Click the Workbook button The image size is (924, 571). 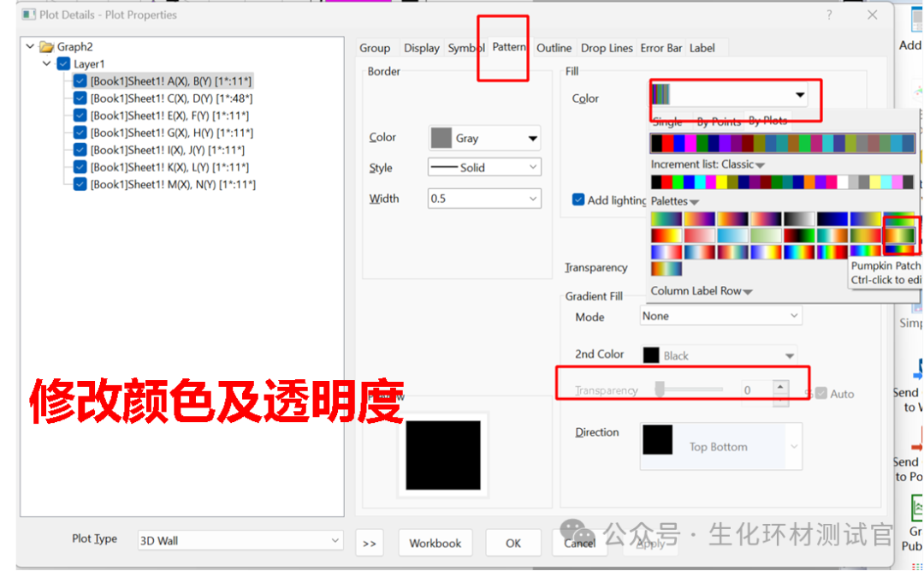tap(435, 543)
